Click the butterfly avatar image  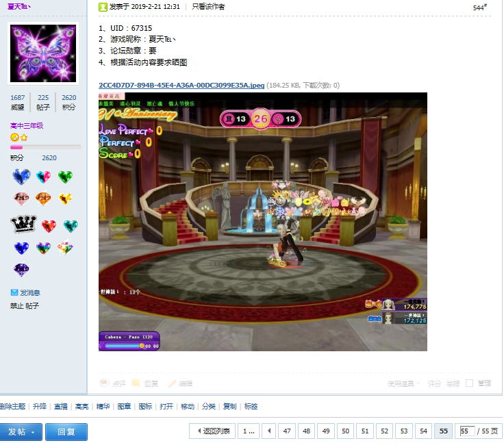pyautogui.click(x=43, y=53)
